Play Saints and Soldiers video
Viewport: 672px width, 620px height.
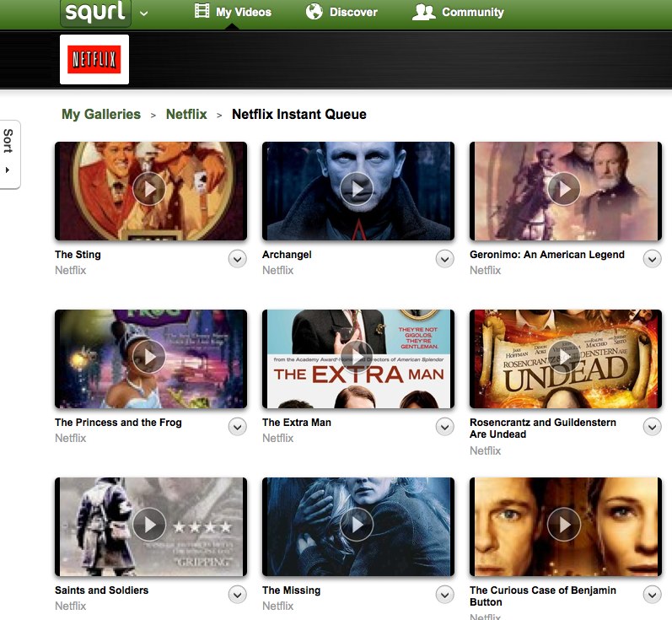(149, 524)
